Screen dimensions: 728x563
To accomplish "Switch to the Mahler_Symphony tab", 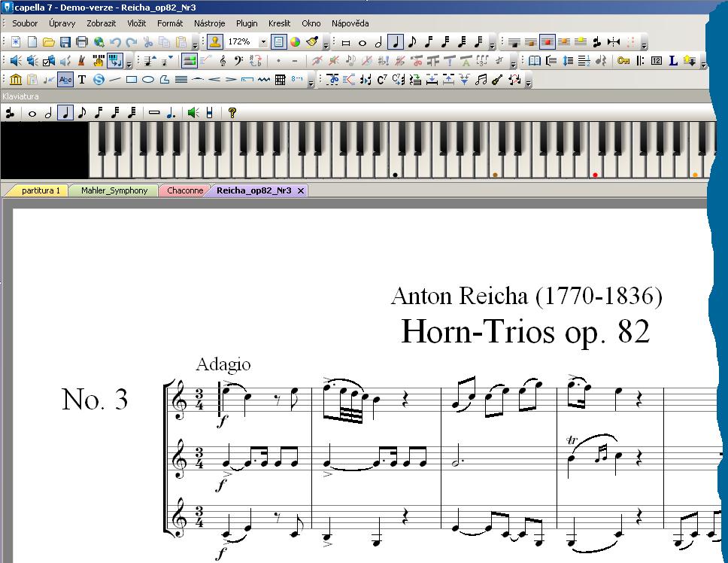I will (x=114, y=190).
